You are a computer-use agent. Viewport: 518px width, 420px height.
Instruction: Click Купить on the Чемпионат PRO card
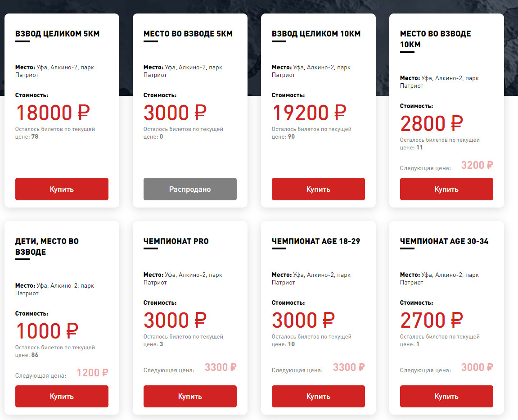(x=190, y=397)
